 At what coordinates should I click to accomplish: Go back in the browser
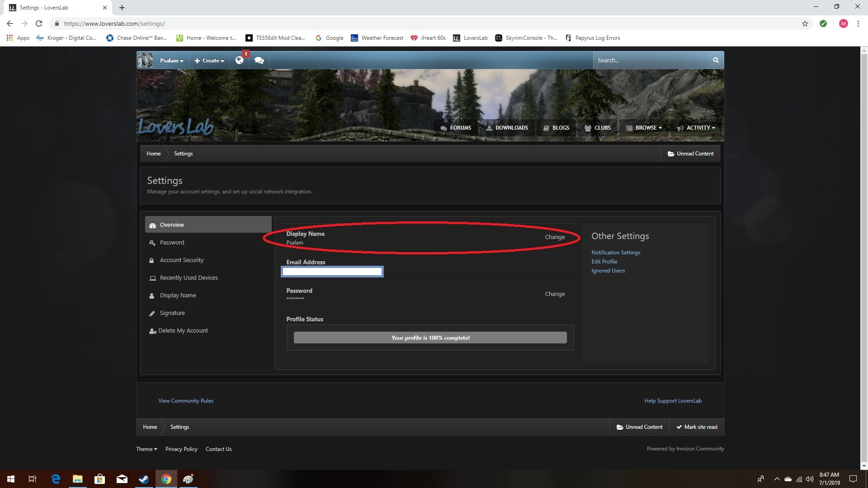coord(10,23)
